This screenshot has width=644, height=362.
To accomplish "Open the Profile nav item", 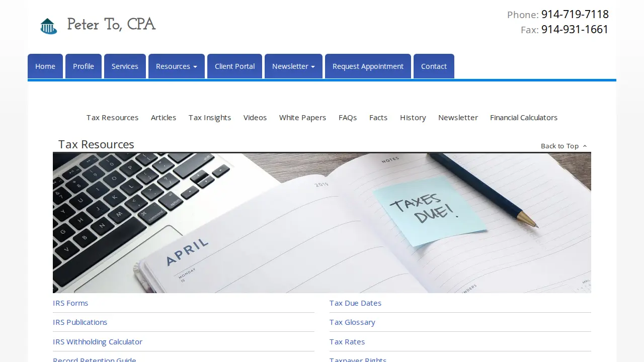I will 84,66.
